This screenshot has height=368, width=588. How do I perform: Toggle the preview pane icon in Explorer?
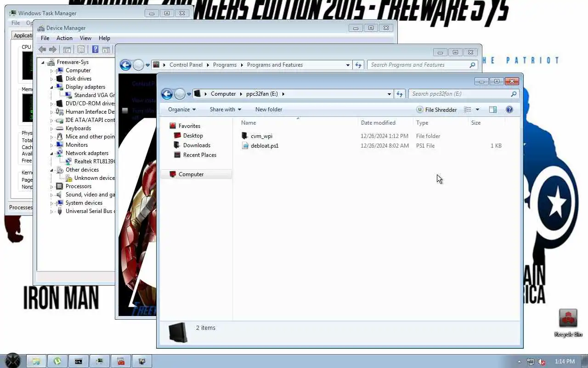492,109
